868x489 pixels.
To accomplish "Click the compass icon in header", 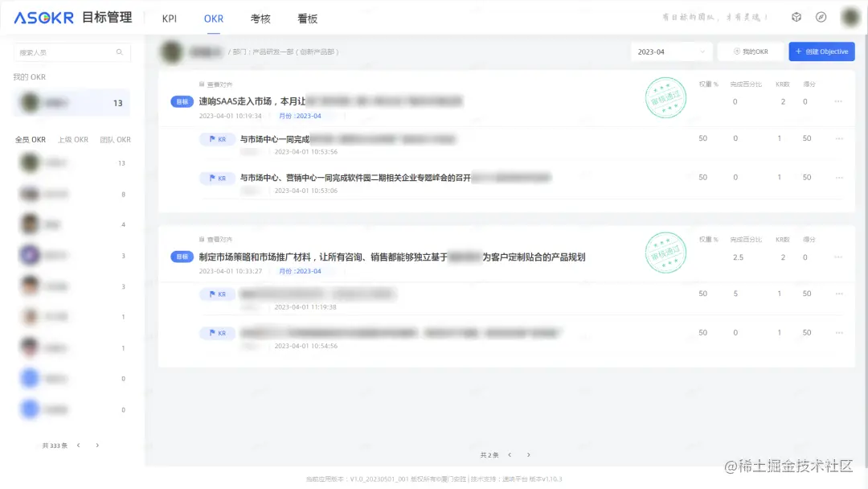I will (821, 17).
